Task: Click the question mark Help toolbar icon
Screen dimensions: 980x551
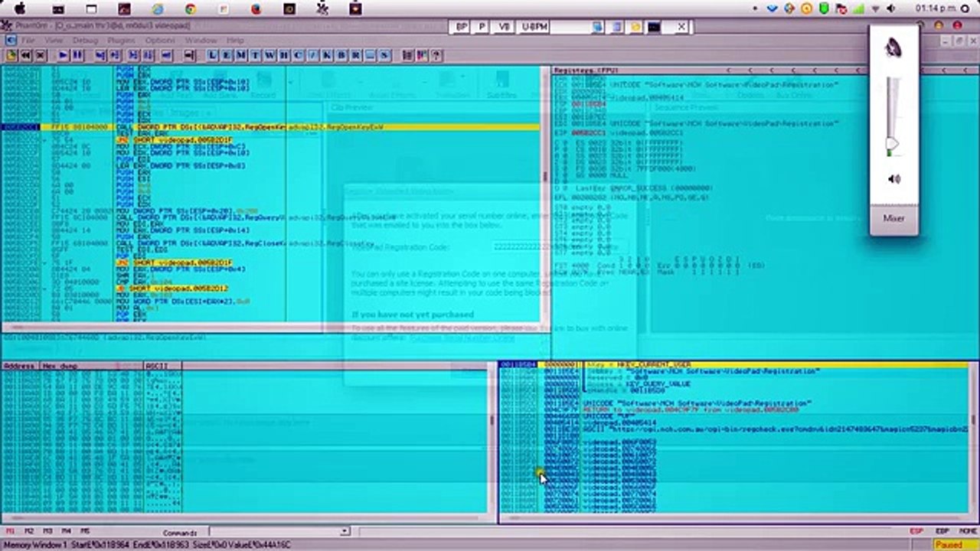Action: [x=436, y=55]
